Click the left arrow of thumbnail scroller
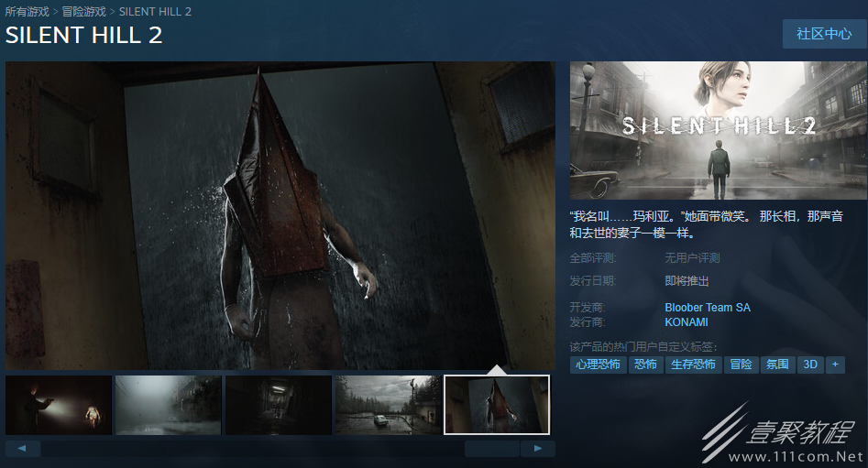The width and height of the screenshot is (868, 468). point(23,449)
